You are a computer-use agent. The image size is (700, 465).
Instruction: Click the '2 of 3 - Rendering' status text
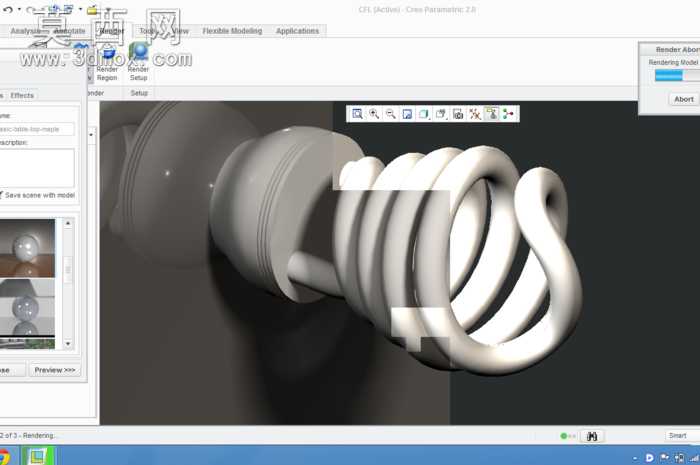tap(28, 435)
